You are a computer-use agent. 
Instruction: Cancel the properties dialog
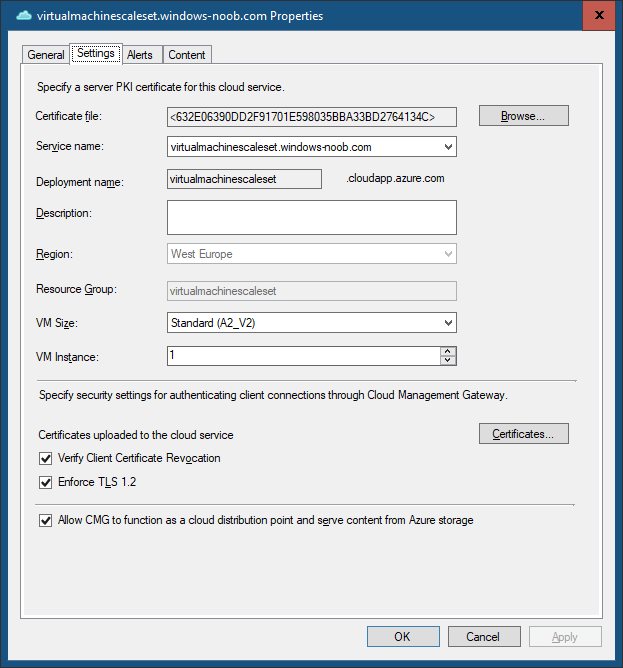[484, 636]
